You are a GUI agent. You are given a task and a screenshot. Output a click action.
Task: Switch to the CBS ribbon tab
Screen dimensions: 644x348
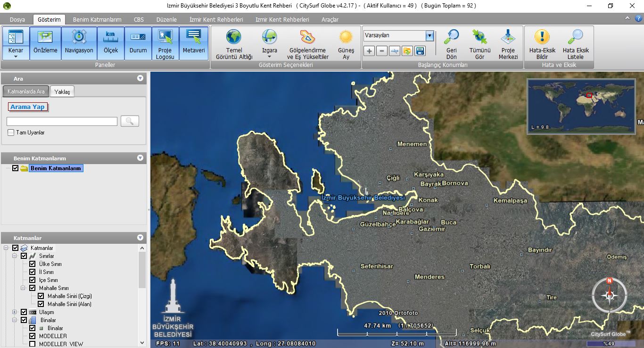139,20
